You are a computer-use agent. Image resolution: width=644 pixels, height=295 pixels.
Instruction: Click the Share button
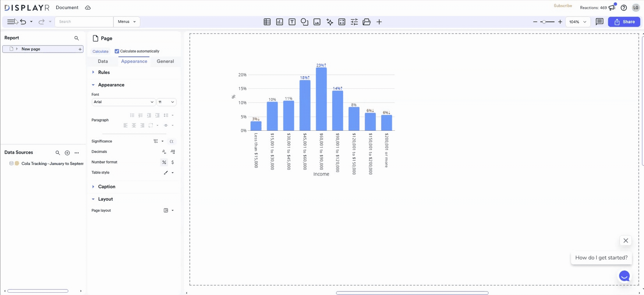(624, 22)
